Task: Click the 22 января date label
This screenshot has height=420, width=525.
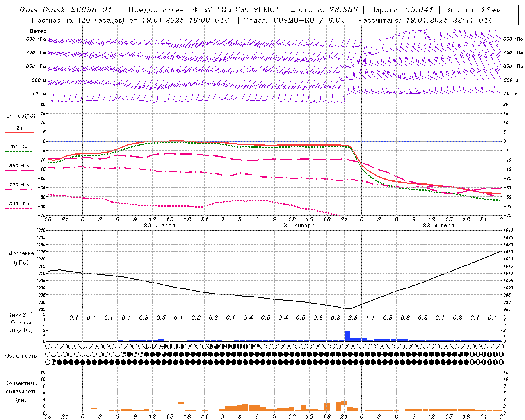Action: [438, 226]
